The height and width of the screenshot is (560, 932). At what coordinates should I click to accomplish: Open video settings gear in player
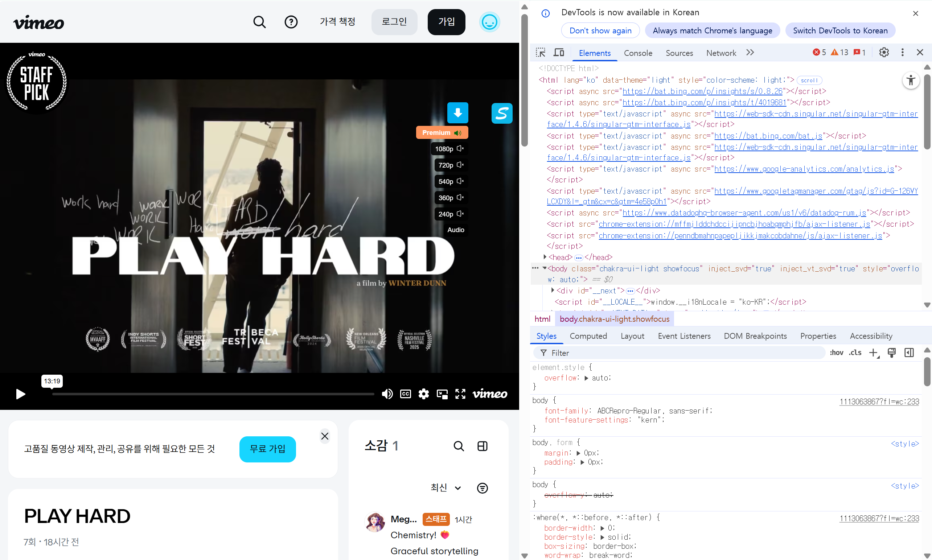tap(423, 394)
